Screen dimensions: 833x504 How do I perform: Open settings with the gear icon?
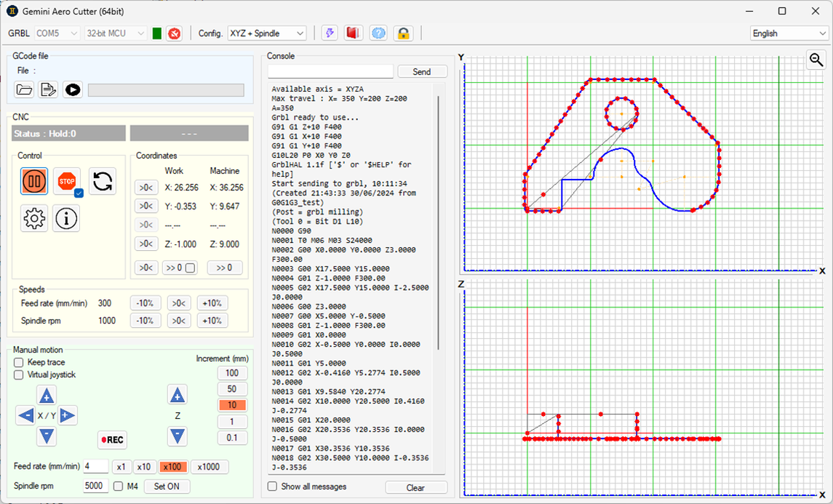coord(34,218)
